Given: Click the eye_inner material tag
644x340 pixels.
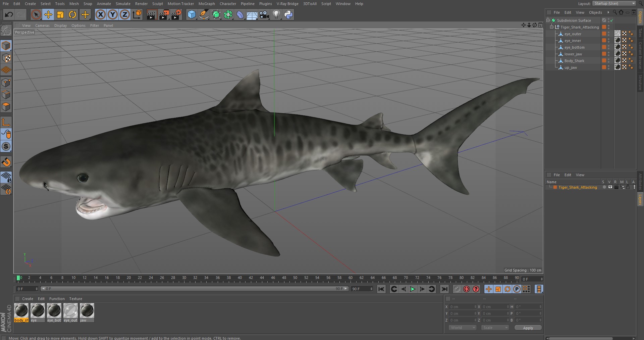Looking at the screenshot, I should 618,40.
